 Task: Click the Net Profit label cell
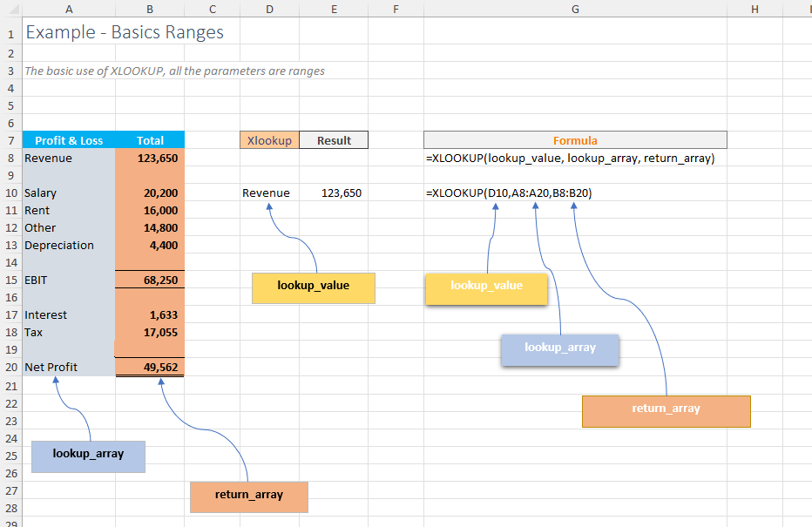click(x=69, y=367)
